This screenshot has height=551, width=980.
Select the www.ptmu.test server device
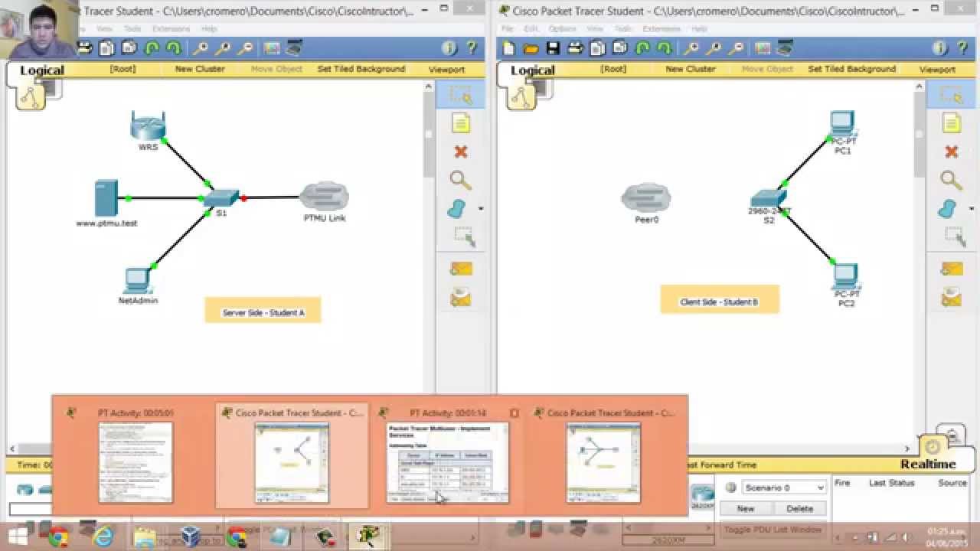[x=106, y=197]
